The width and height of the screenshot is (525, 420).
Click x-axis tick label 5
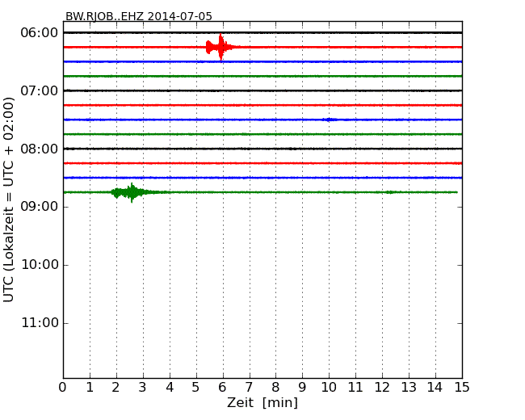point(196,388)
